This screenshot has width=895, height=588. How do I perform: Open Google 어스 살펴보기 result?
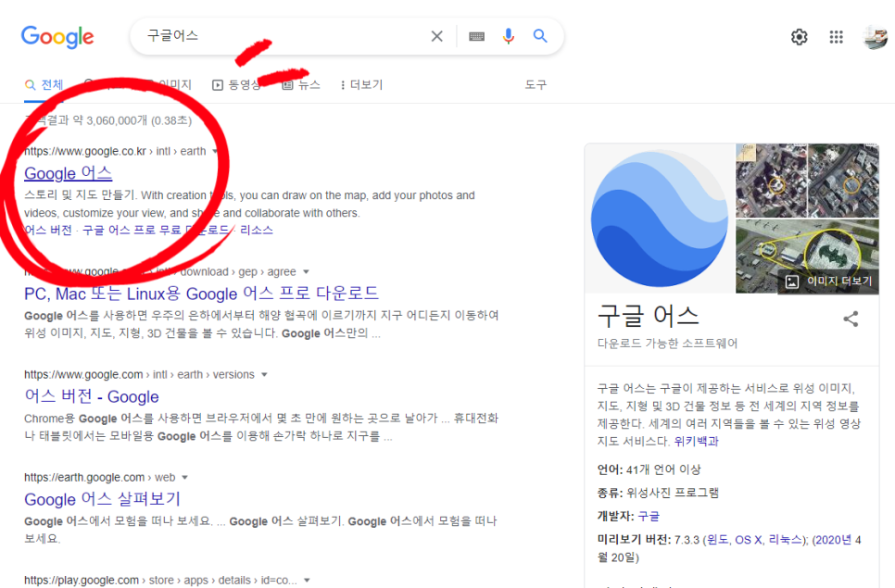102,499
